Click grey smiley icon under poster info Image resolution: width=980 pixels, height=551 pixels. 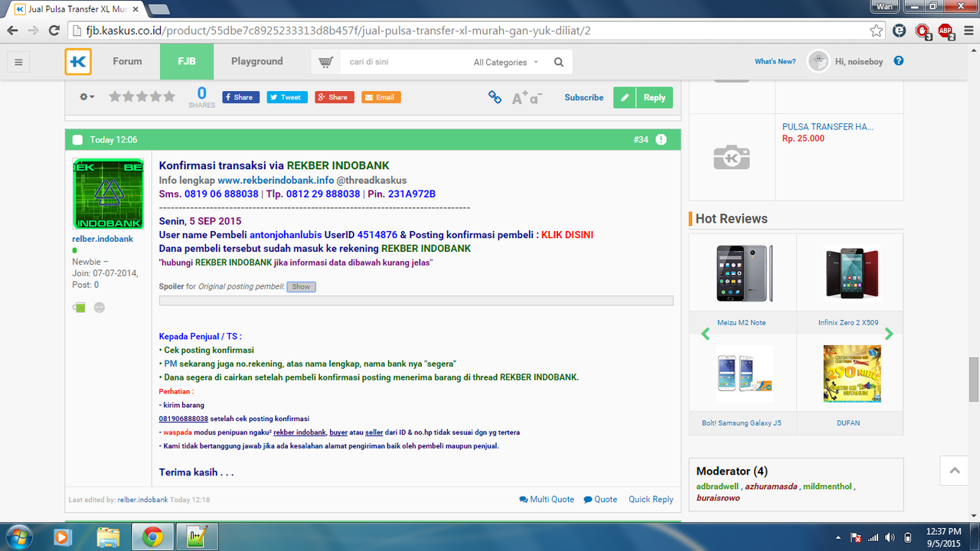pyautogui.click(x=100, y=308)
